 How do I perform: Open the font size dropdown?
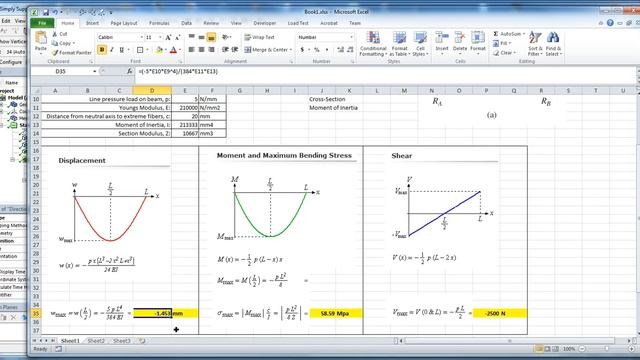[x=160, y=37]
